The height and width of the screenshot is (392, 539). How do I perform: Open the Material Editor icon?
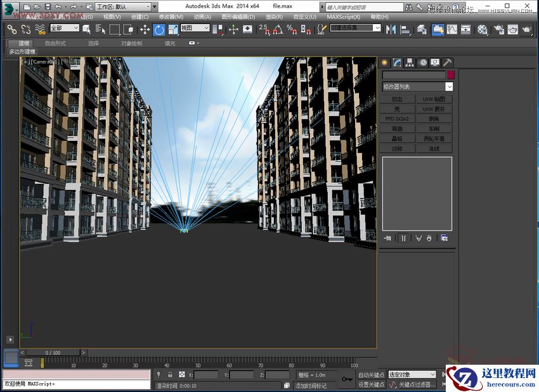pos(481,30)
